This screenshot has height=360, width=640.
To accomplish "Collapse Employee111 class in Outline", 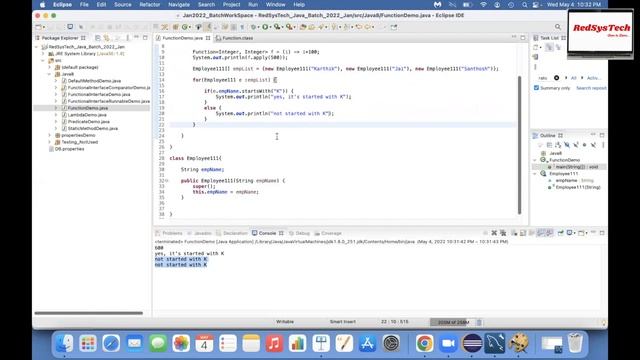I will (535, 173).
